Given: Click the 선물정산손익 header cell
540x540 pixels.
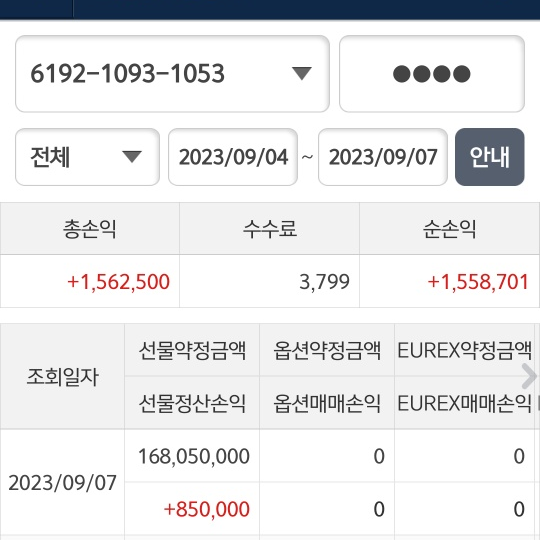Looking at the screenshot, I should 192,403.
